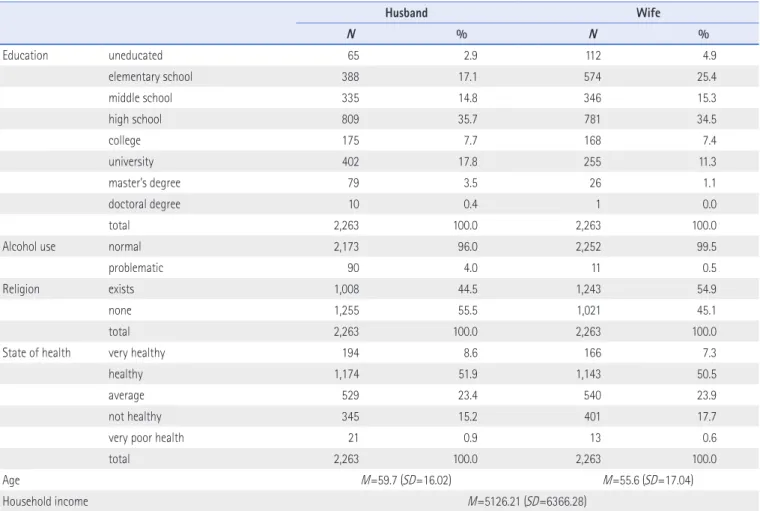Click the wife doctoral degree percentage 0.0

(x=710, y=204)
